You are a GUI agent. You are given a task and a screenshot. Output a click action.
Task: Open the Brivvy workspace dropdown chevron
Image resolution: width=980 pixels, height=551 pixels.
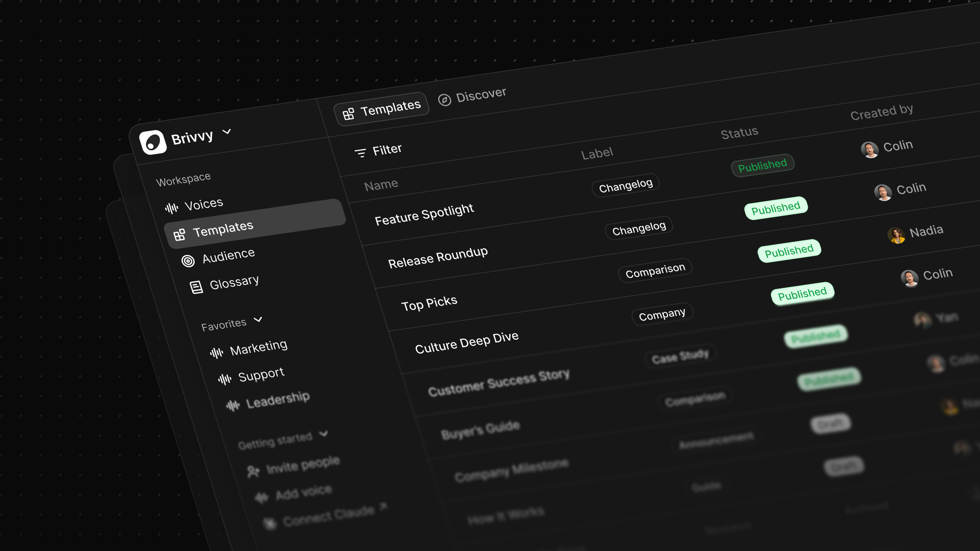coord(227,132)
